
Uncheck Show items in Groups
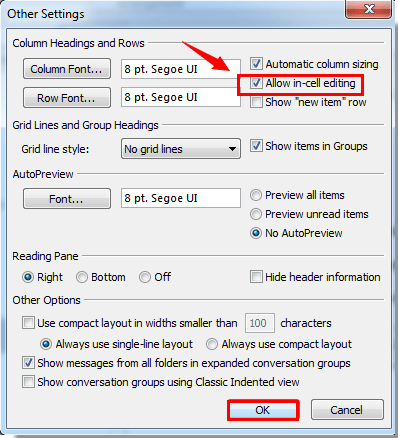[256, 146]
